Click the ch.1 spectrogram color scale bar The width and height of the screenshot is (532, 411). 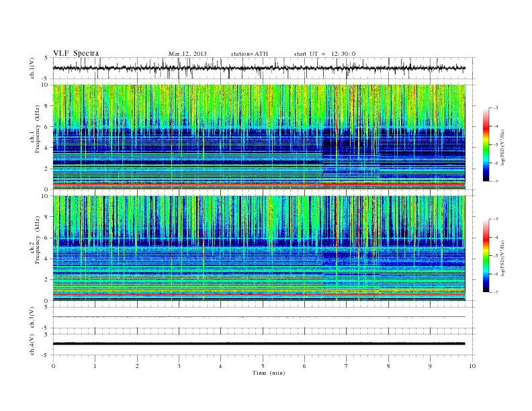coord(486,144)
